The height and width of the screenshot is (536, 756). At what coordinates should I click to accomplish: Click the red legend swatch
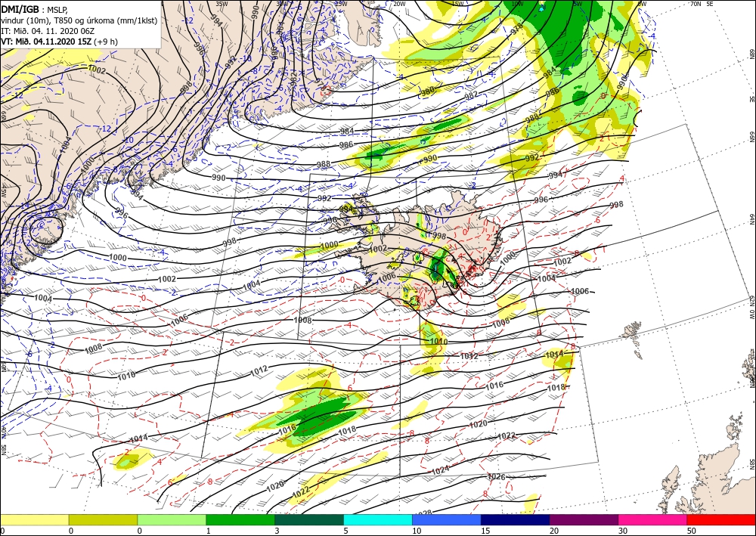click(x=721, y=519)
